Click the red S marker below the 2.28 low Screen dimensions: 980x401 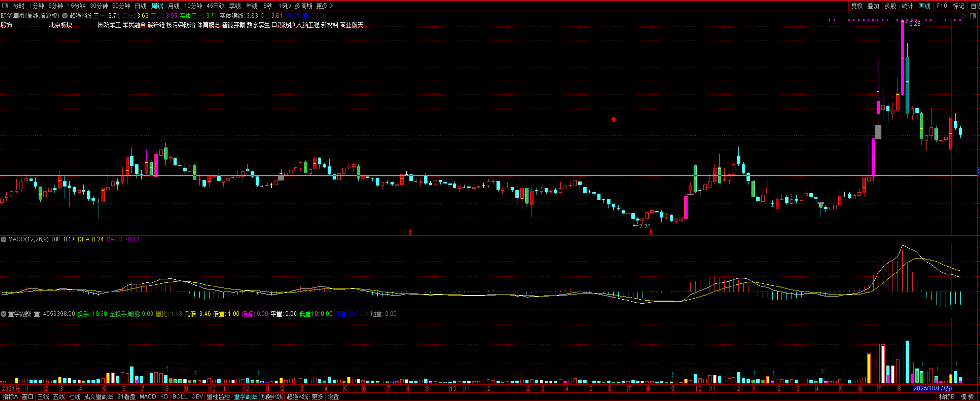[651, 233]
